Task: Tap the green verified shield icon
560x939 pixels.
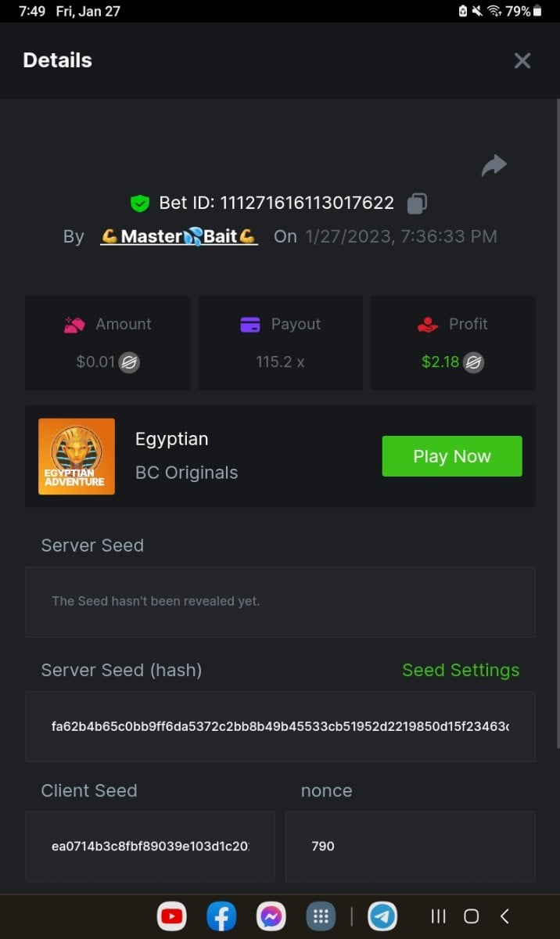Action: [139, 203]
